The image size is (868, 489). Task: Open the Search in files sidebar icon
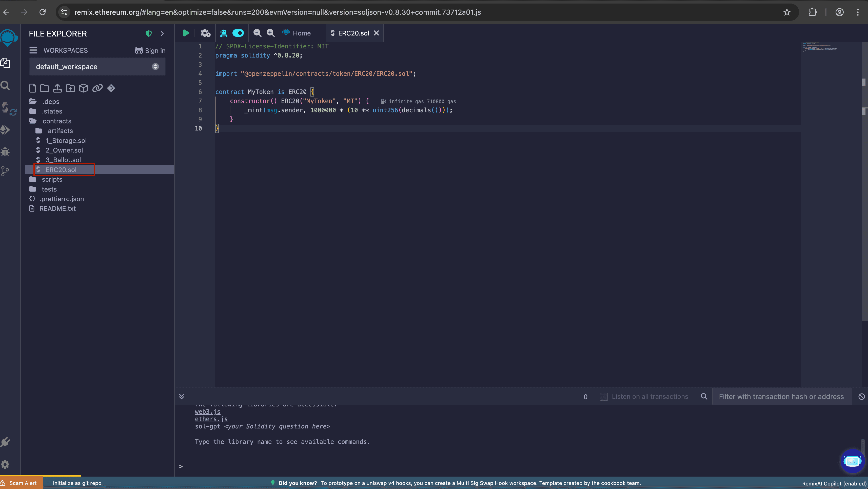[5, 85]
